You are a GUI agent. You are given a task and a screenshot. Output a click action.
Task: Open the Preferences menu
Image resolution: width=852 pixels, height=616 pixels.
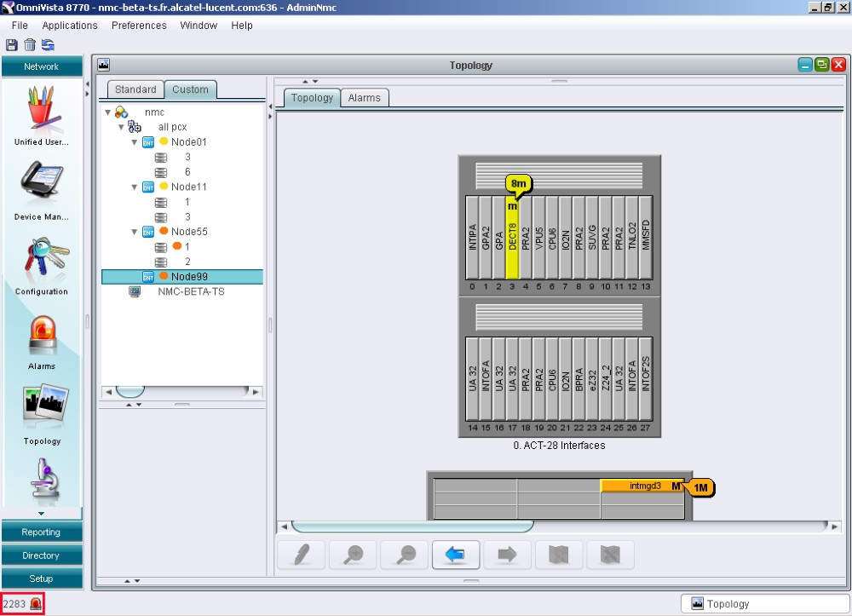pos(139,26)
